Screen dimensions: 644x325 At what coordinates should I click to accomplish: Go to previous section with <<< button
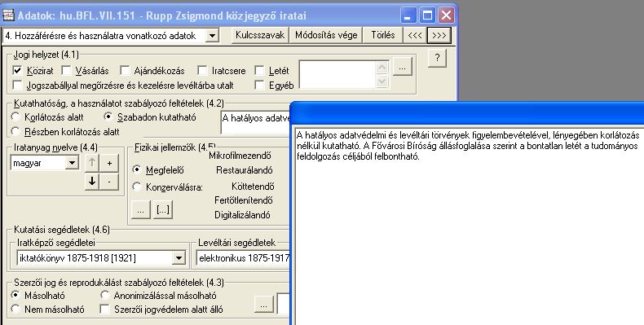(415, 35)
